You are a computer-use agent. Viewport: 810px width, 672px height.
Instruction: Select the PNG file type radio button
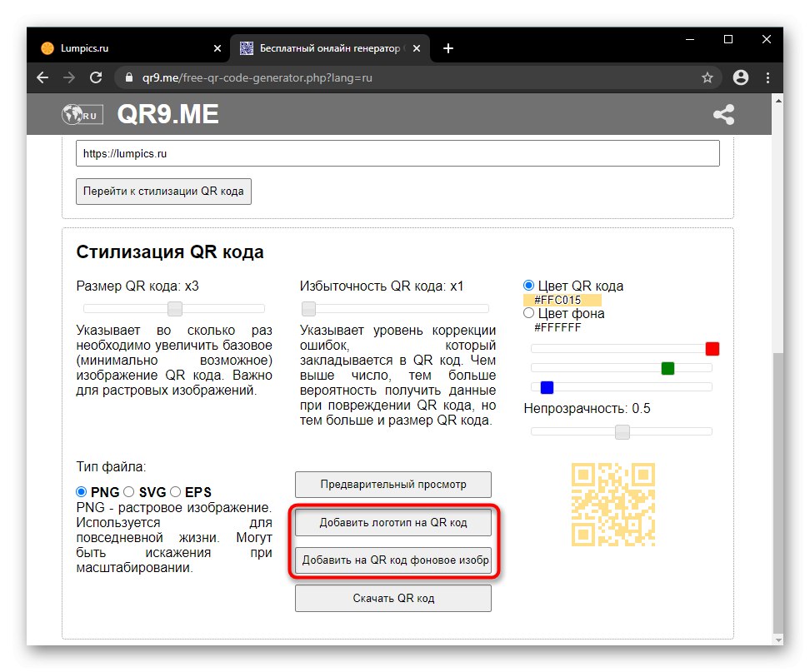click(81, 492)
